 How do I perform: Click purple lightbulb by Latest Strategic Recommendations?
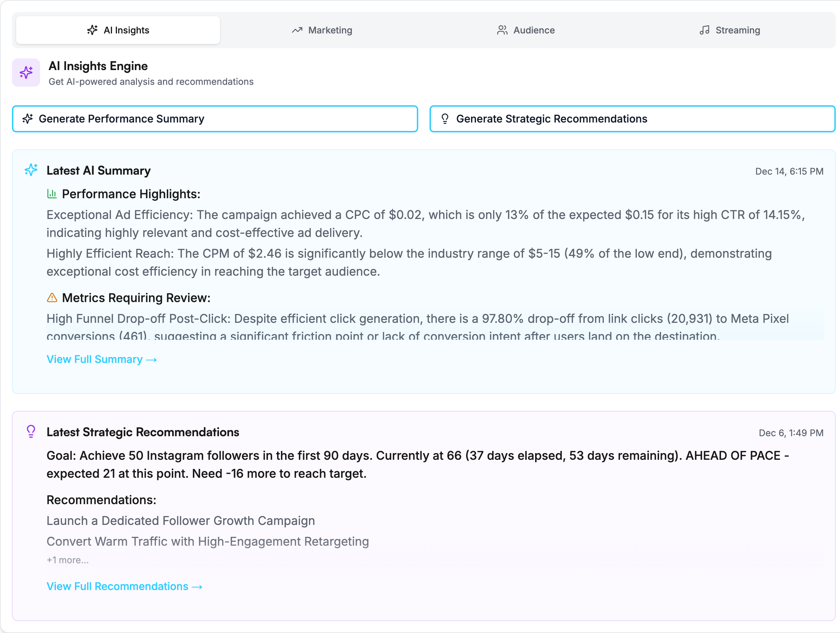(x=31, y=431)
